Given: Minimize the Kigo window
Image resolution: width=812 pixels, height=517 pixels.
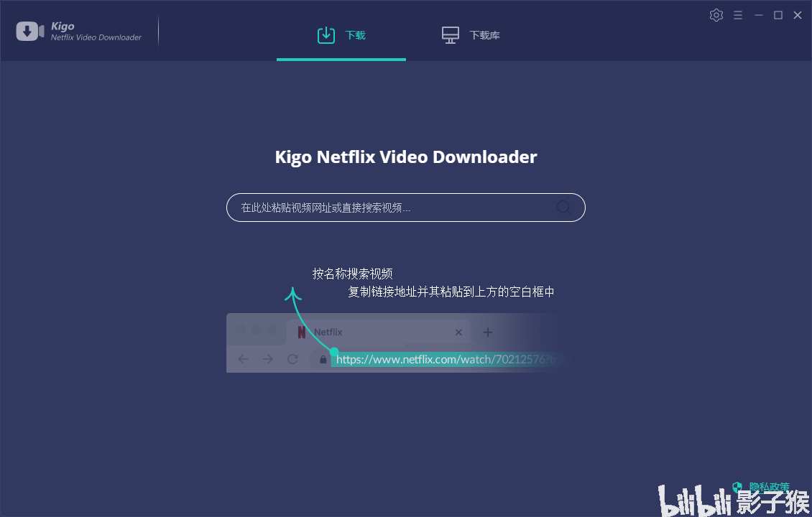Looking at the screenshot, I should tap(759, 15).
